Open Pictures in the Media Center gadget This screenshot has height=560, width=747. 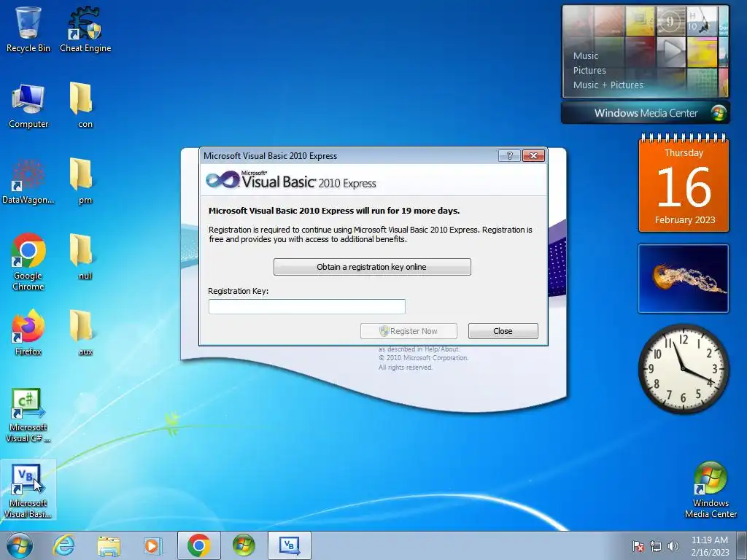tap(589, 71)
